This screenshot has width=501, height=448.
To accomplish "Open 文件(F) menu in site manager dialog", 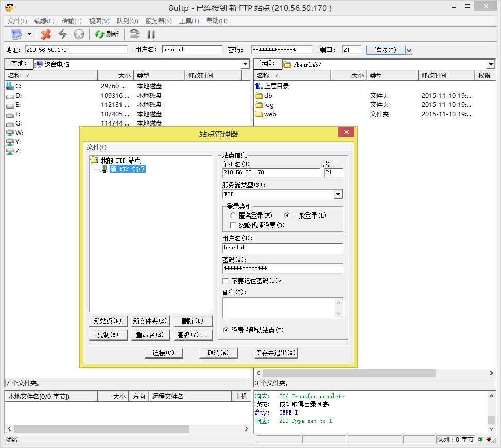I will coord(96,147).
